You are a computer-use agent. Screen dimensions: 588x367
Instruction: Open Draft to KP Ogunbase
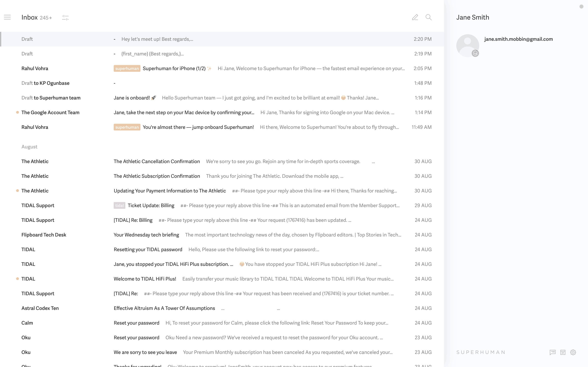tap(46, 83)
